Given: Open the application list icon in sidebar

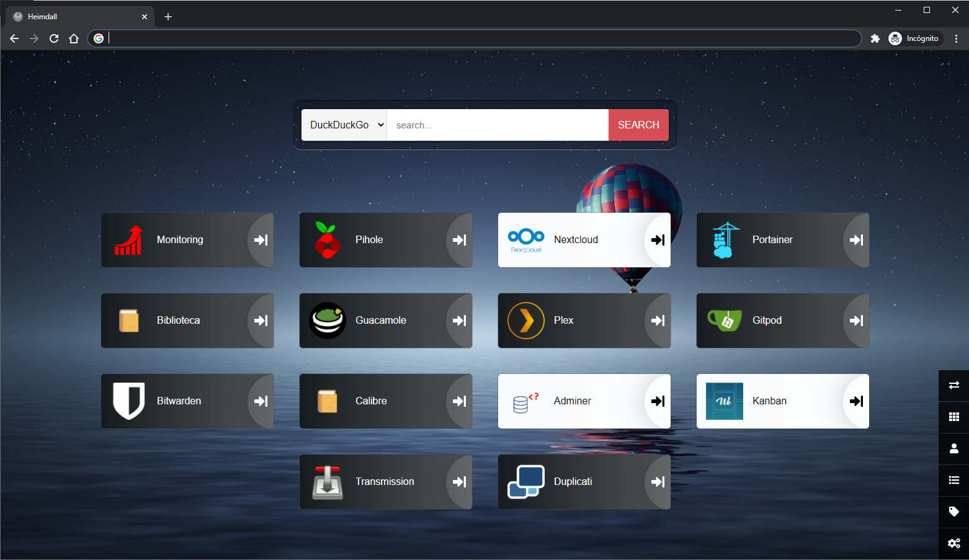Looking at the screenshot, I should point(954,480).
